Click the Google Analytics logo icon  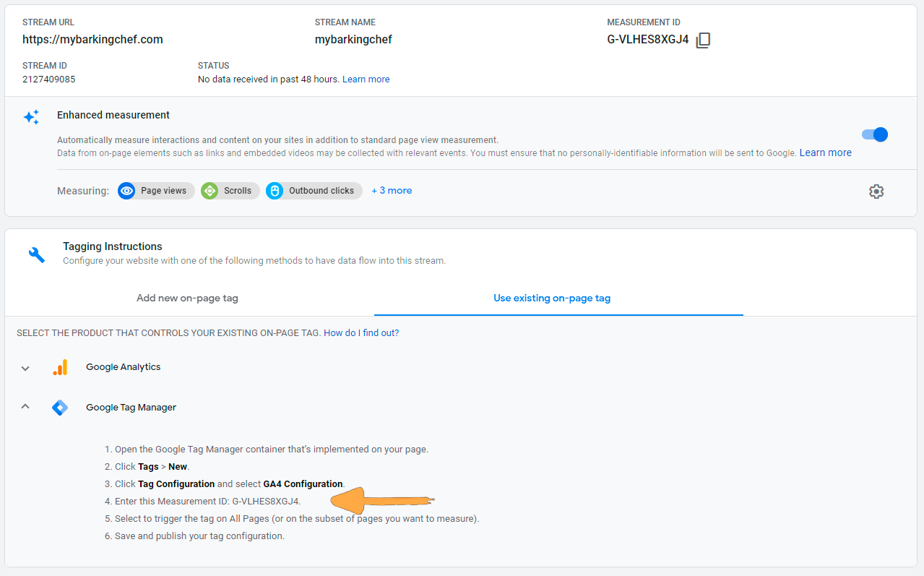point(60,367)
